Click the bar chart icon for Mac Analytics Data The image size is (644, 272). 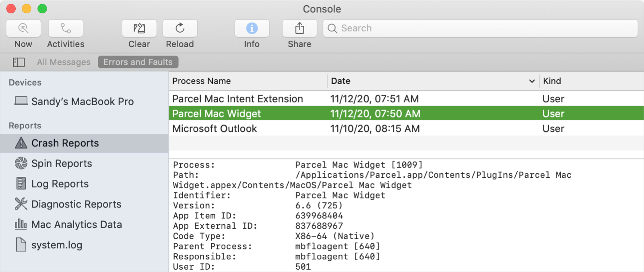[21, 224]
